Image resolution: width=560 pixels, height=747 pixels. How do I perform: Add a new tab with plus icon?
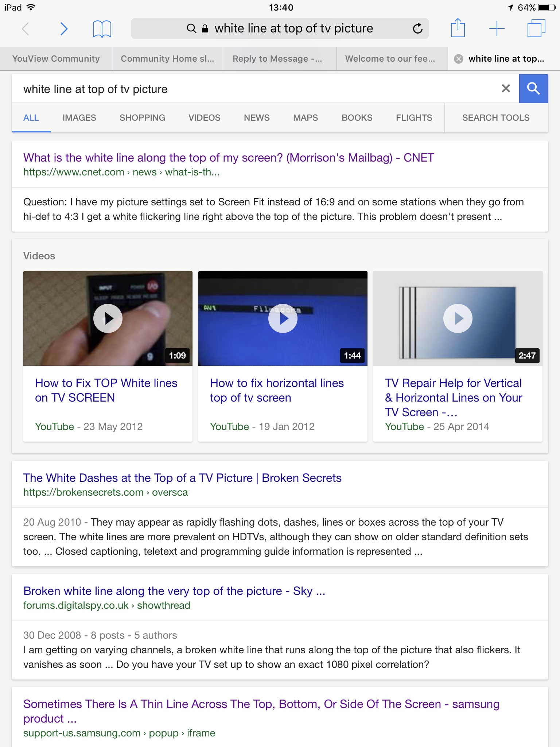click(x=497, y=28)
